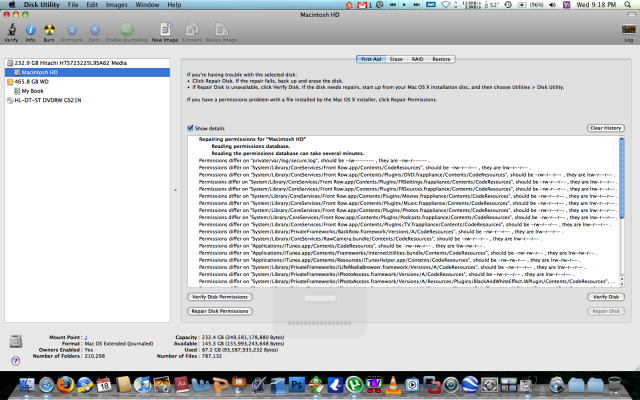Click the Unmount toolbar icon
The image size is (640, 400).
[71, 33]
